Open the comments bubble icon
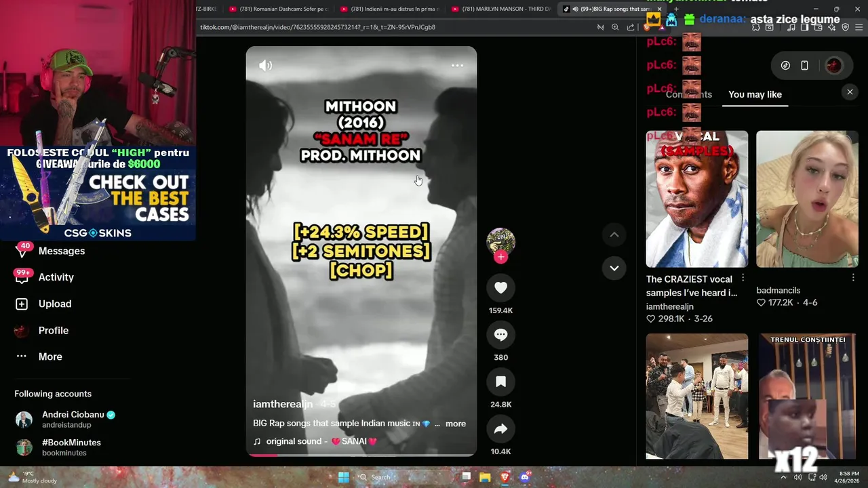 pos(500,335)
